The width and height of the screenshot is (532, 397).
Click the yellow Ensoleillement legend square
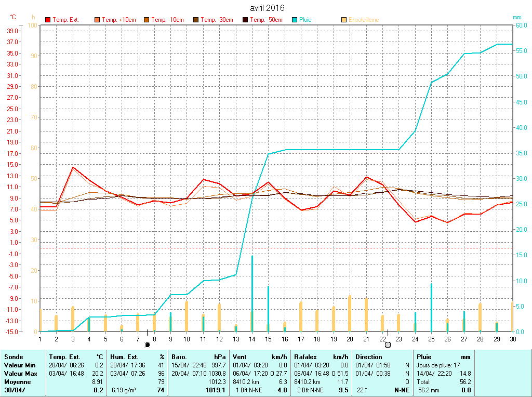[x=344, y=20]
